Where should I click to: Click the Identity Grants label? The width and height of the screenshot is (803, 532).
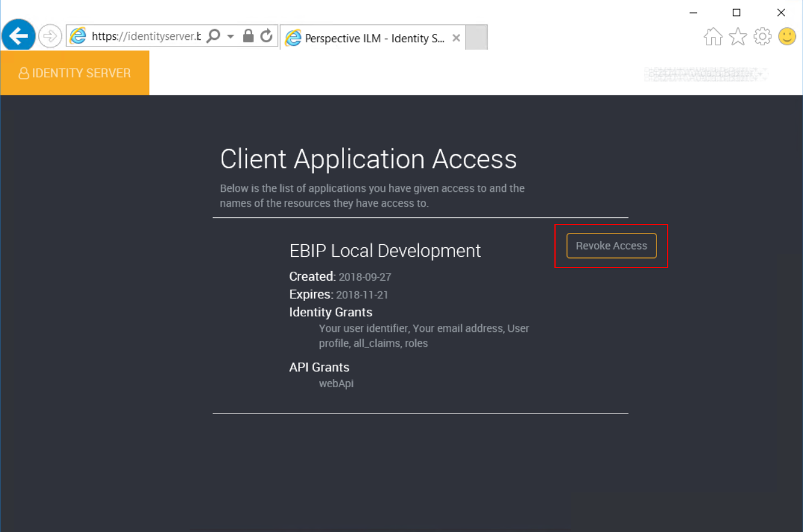tap(331, 312)
